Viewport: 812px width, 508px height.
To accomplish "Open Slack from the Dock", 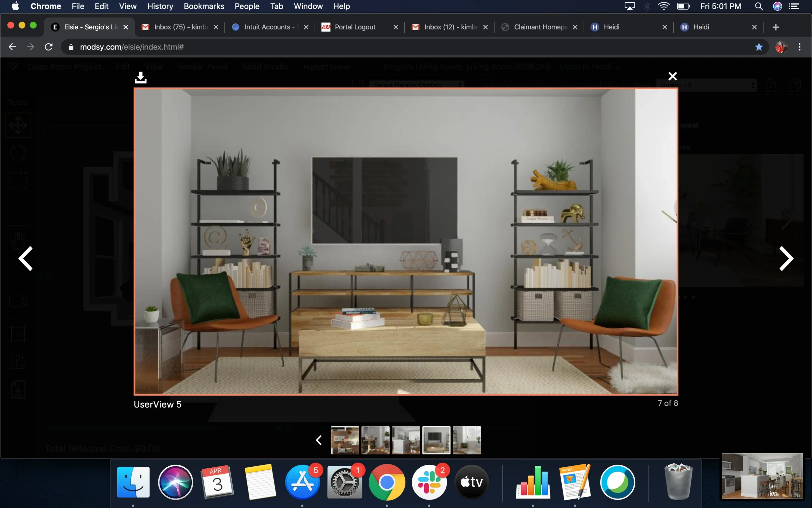I will click(429, 482).
